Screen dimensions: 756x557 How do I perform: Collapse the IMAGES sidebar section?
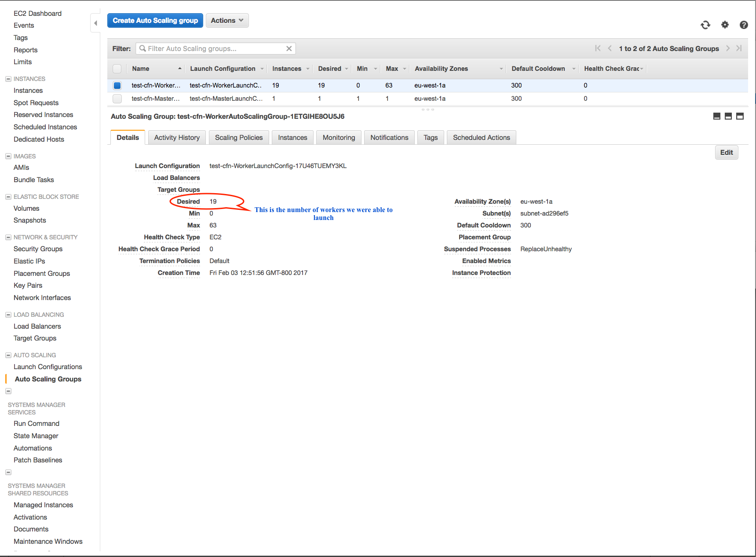(x=8, y=156)
